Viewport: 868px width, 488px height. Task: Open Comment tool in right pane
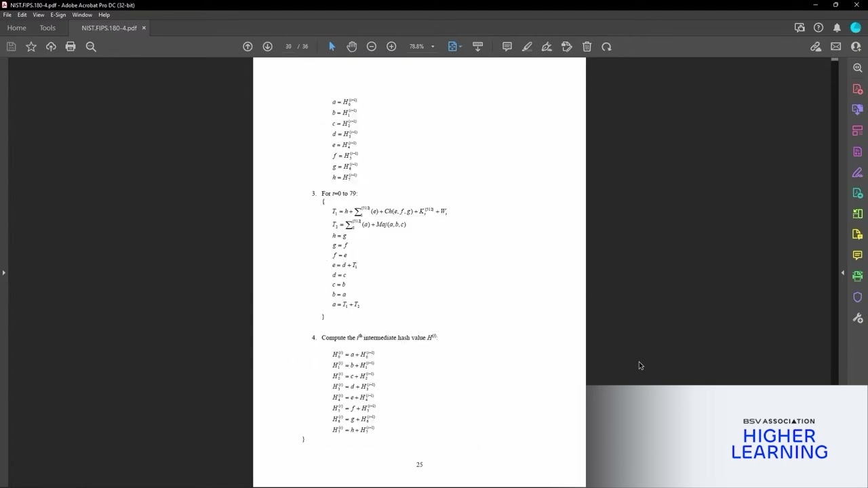pyautogui.click(x=858, y=256)
